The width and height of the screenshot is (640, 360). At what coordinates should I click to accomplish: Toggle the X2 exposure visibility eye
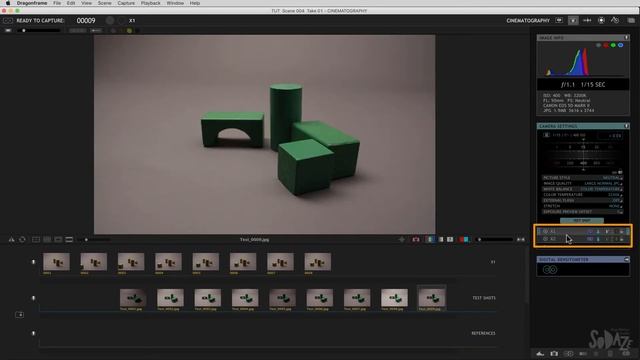coord(545,239)
